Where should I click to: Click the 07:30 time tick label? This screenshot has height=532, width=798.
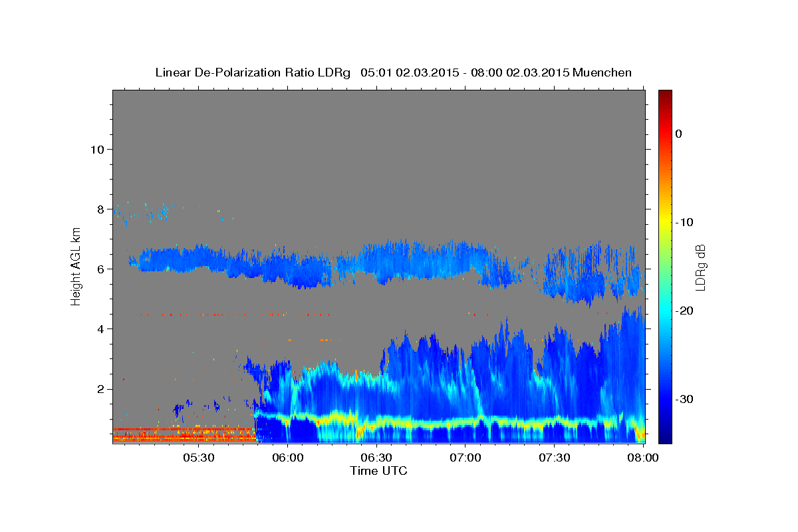555,458
